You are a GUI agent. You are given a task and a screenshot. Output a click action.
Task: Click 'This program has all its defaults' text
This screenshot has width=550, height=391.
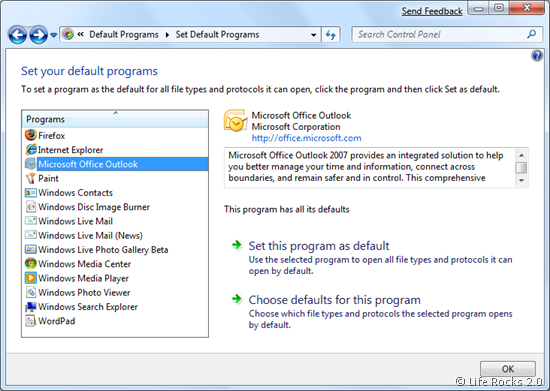[x=287, y=209]
